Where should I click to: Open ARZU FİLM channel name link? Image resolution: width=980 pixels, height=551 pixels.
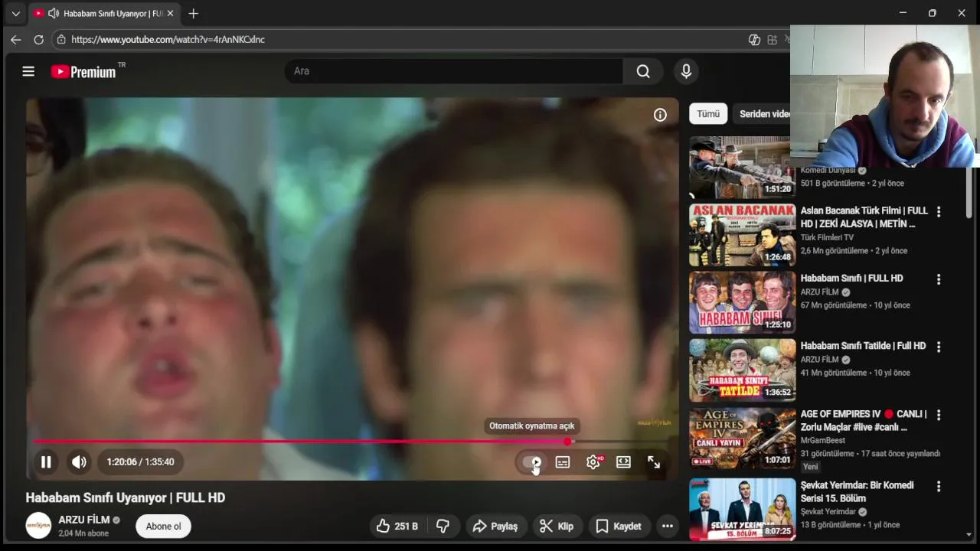pyautogui.click(x=84, y=520)
